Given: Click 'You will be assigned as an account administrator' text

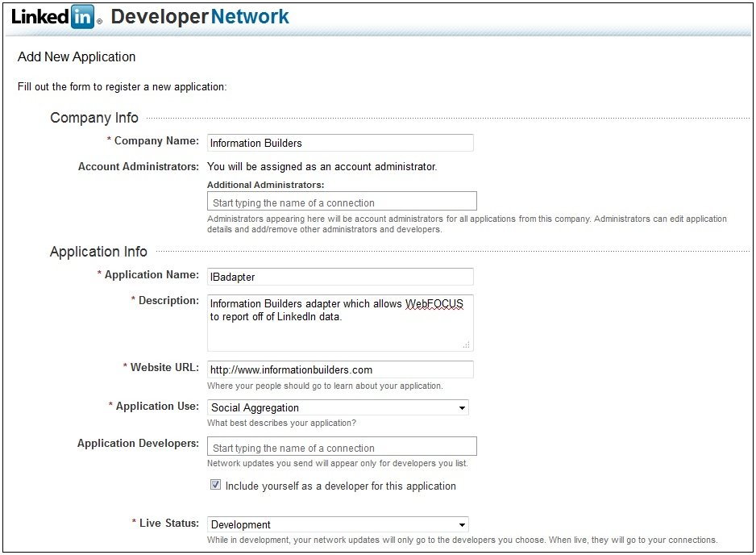Looking at the screenshot, I should 322,166.
